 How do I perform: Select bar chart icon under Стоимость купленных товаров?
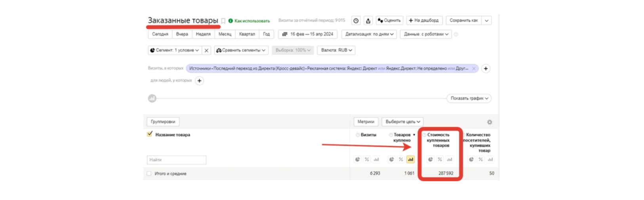450,160
